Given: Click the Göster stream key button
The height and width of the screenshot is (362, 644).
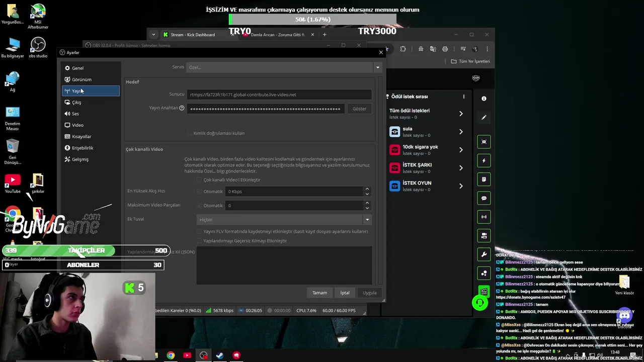Looking at the screenshot, I should click(x=359, y=109).
